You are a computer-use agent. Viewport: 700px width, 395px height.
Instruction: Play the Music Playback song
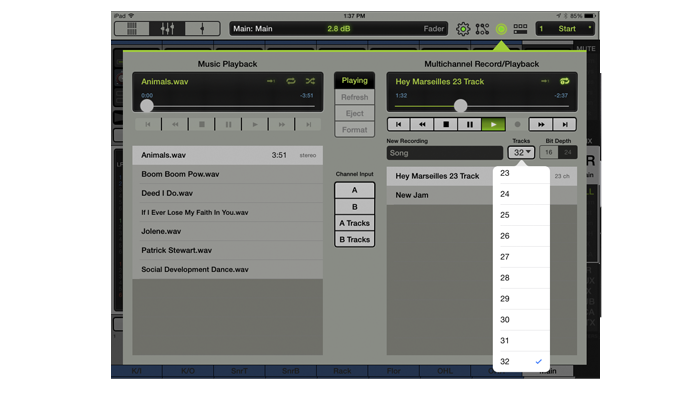pyautogui.click(x=255, y=125)
